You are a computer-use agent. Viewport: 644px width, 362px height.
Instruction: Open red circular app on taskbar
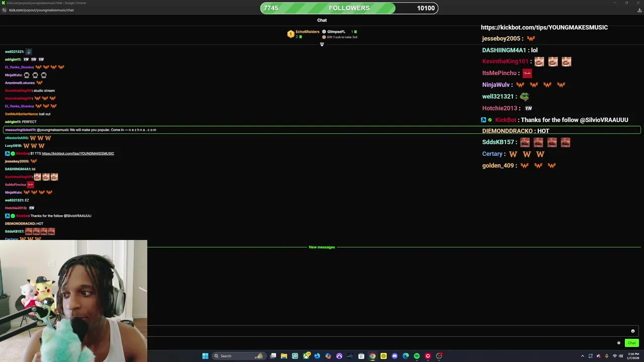pyautogui.click(x=428, y=356)
